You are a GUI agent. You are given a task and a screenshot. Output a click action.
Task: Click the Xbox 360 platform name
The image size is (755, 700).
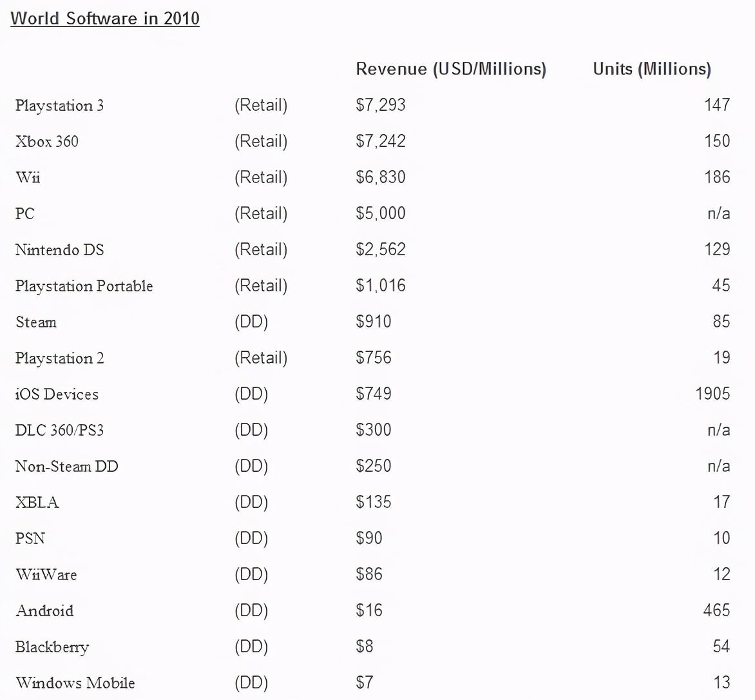point(47,142)
